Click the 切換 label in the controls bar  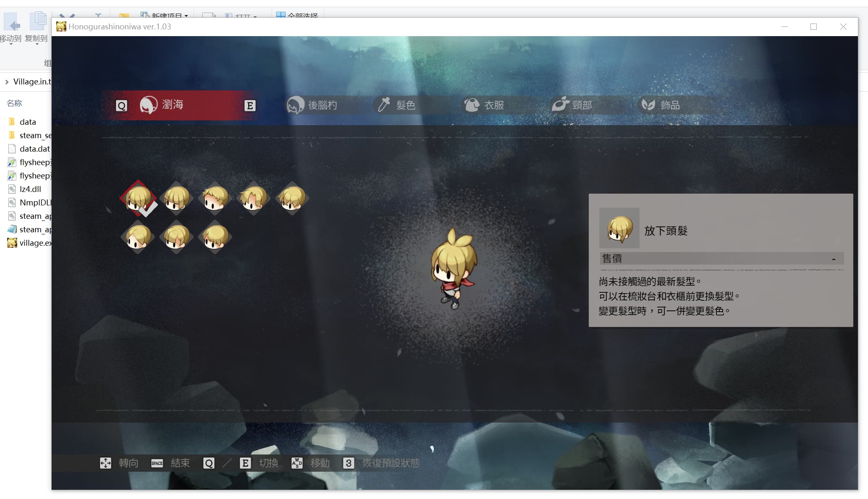point(269,463)
